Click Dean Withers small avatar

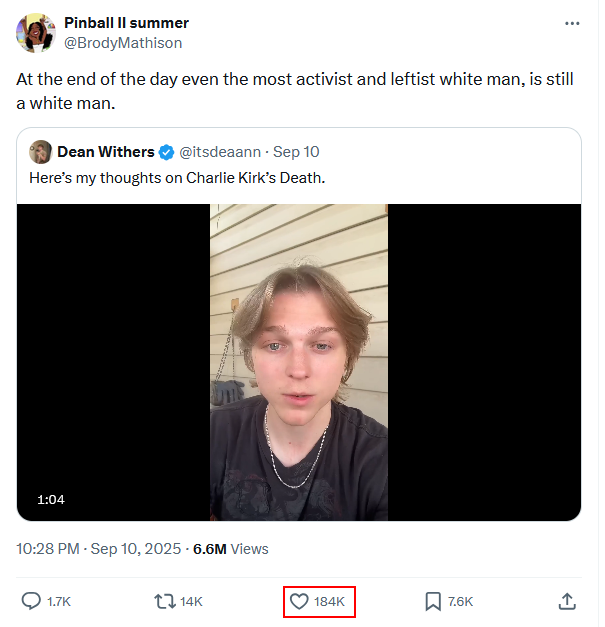click(41, 152)
